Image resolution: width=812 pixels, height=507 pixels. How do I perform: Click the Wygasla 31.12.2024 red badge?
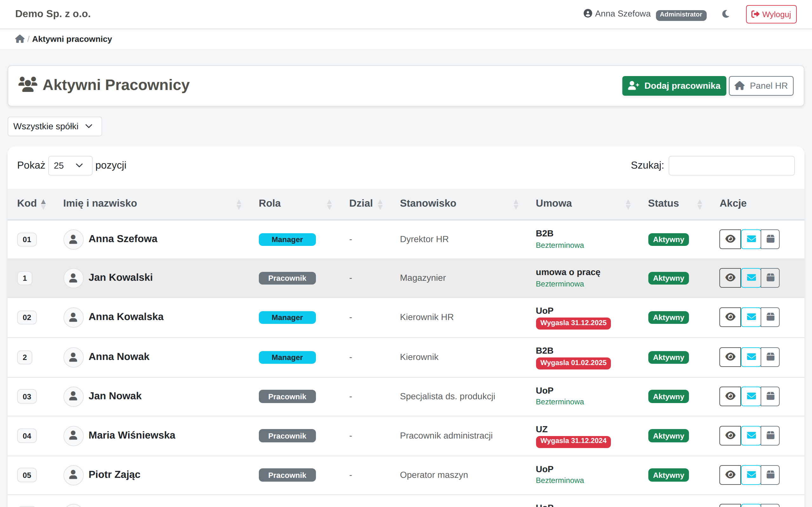click(x=573, y=441)
